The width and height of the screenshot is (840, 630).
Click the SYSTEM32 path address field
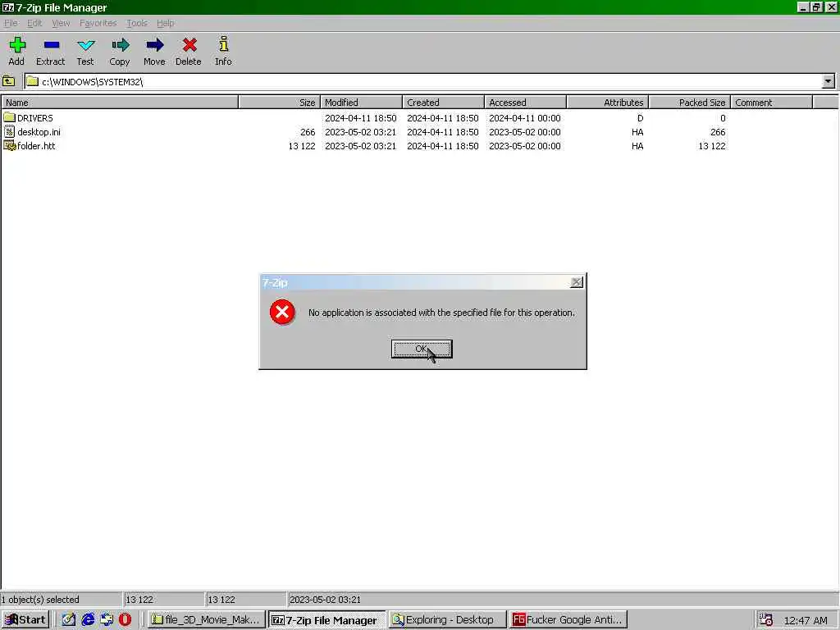423,81
